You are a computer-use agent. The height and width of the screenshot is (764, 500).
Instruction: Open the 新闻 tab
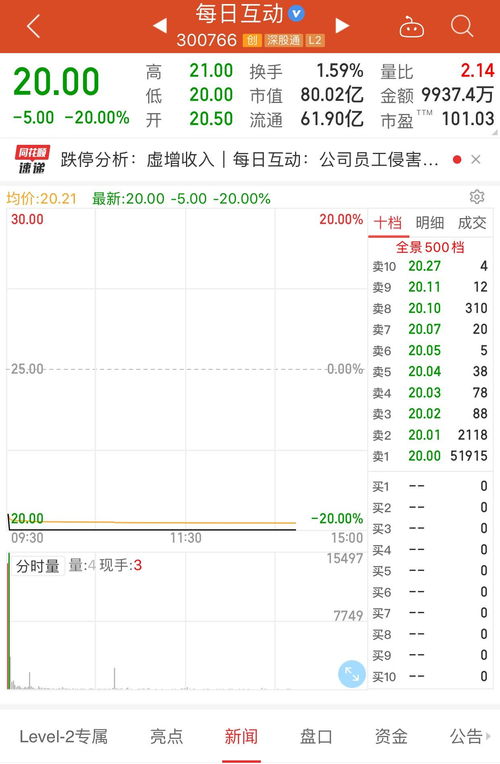tap(241, 736)
